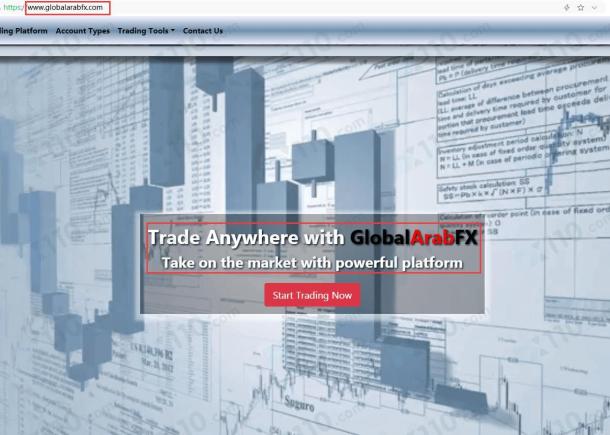
Task: Open the Account Types menu item
Action: click(x=82, y=31)
